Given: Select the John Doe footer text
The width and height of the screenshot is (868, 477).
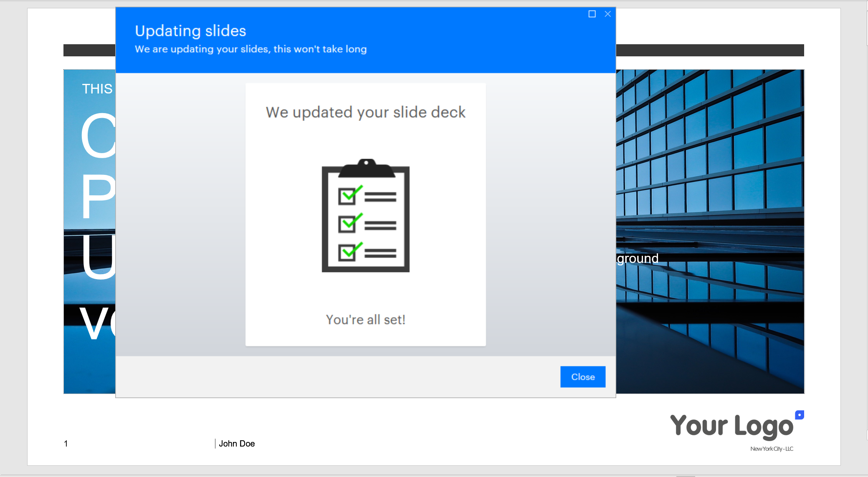Looking at the screenshot, I should [x=237, y=444].
